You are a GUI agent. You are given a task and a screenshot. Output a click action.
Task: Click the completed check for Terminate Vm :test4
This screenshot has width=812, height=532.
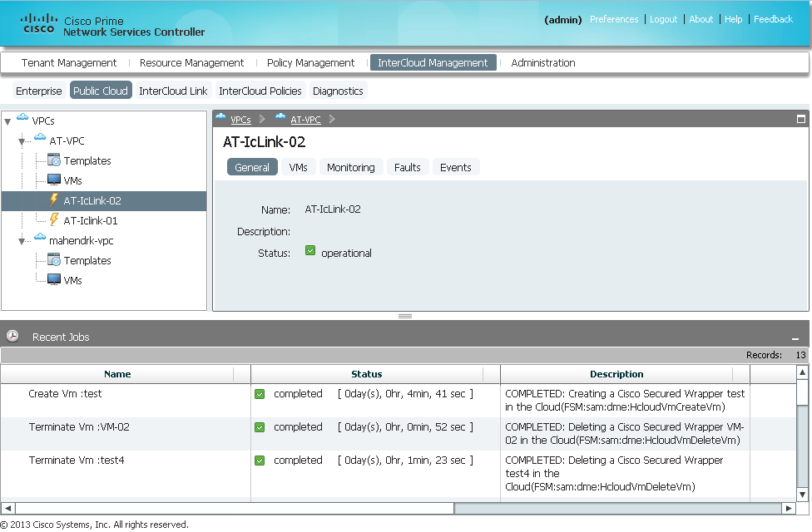(x=260, y=460)
